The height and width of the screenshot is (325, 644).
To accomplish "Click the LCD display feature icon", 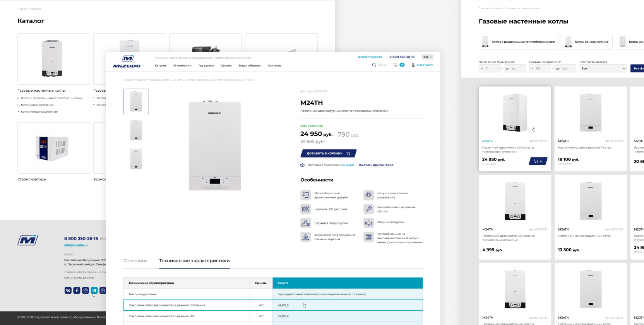I will point(306,209).
